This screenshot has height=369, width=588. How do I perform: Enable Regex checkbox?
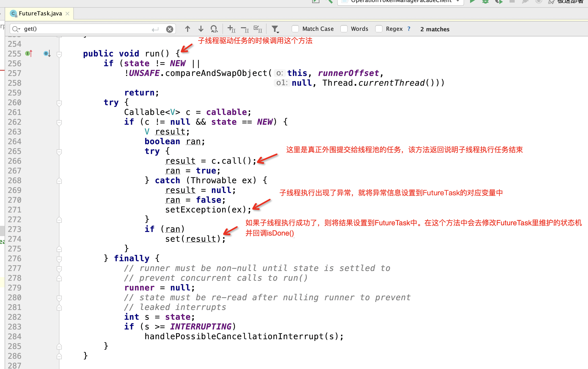pyautogui.click(x=379, y=29)
